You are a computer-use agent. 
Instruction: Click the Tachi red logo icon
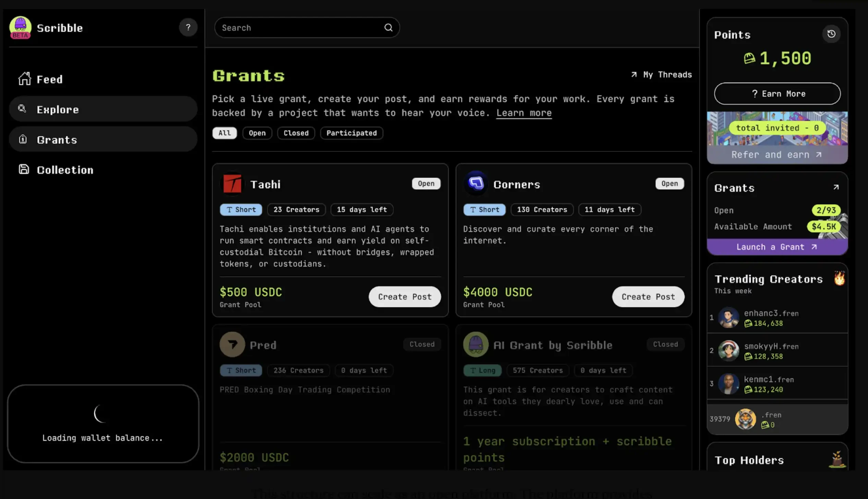[232, 184]
